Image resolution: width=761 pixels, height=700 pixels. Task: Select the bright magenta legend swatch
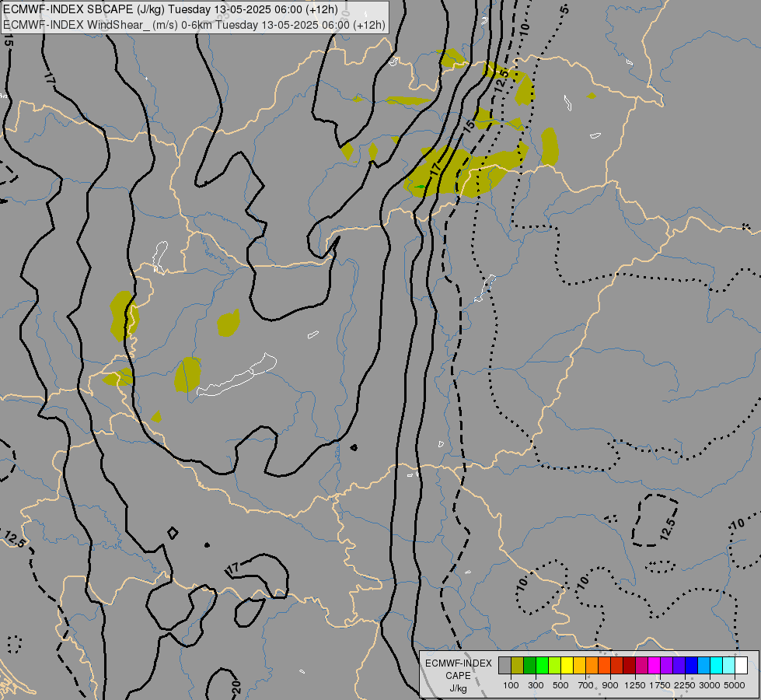654,666
